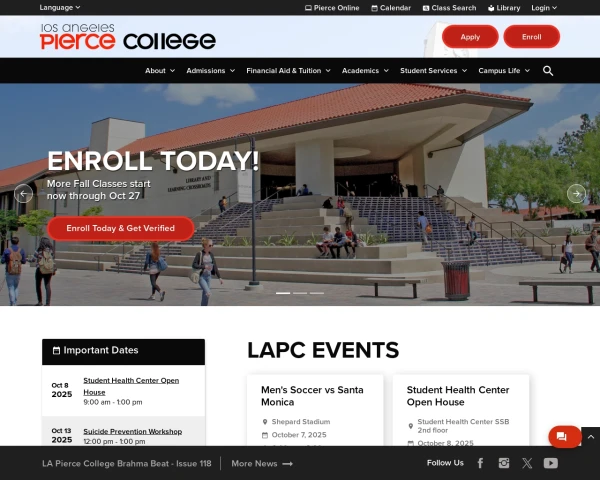Select the second carousel slide indicator
The width and height of the screenshot is (600, 480).
[300, 293]
